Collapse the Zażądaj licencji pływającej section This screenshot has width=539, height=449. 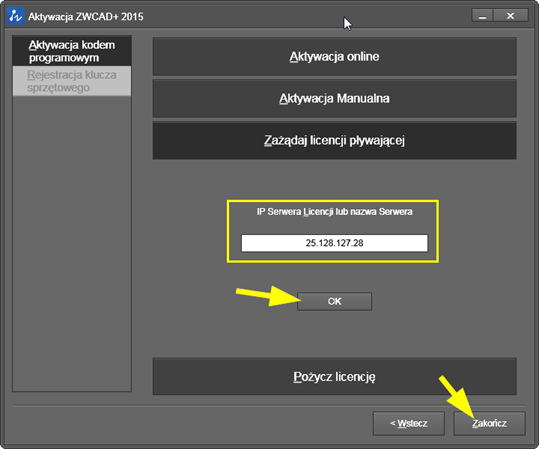point(334,140)
